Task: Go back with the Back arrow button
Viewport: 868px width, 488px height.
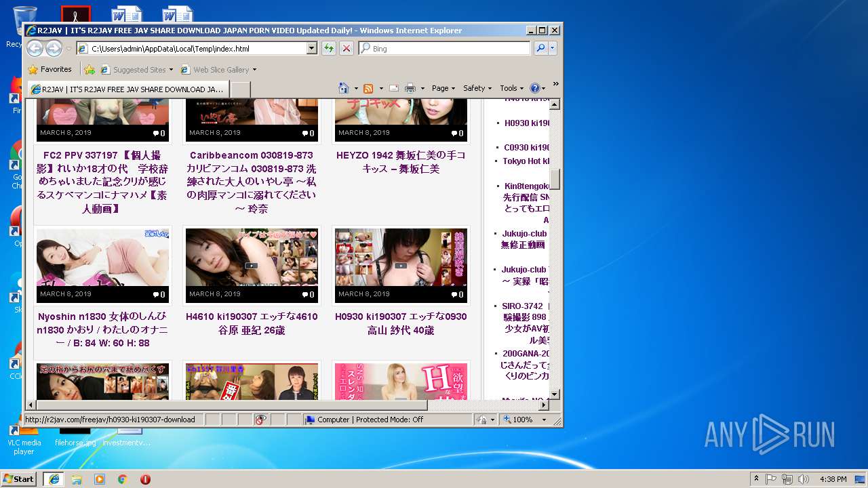Action: click(35, 48)
